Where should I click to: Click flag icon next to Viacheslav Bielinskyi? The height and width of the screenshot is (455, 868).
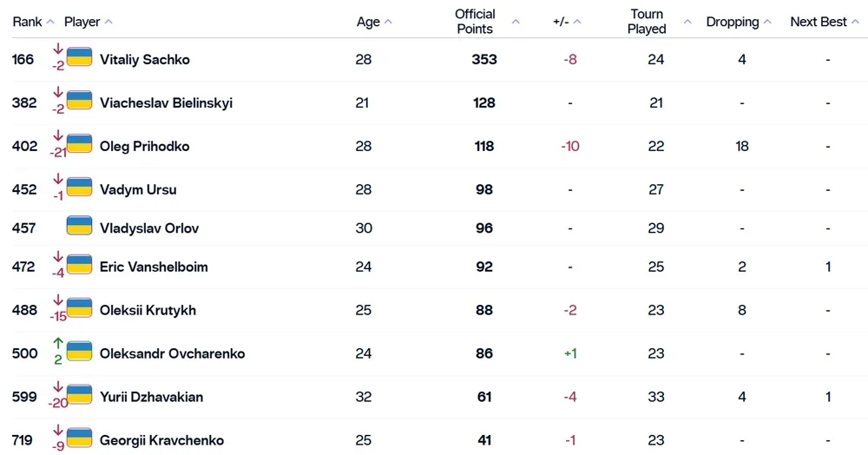79,101
